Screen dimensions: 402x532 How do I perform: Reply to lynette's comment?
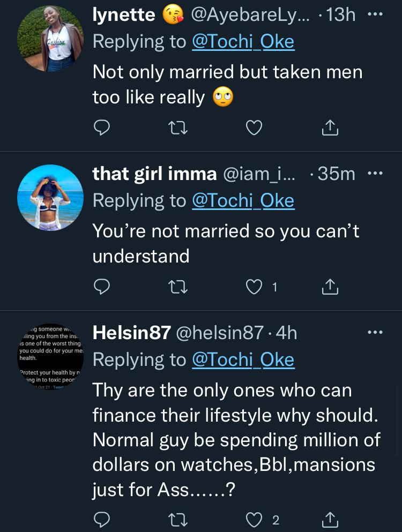(102, 128)
